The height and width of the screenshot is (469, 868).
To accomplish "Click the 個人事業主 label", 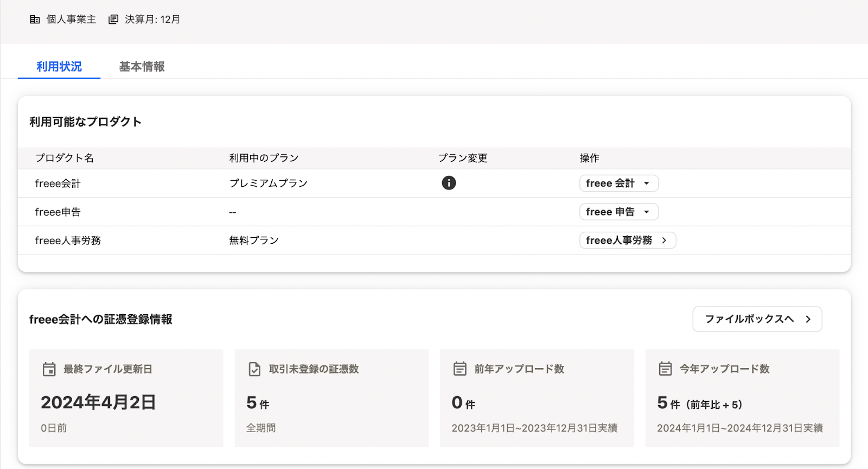I will [71, 20].
